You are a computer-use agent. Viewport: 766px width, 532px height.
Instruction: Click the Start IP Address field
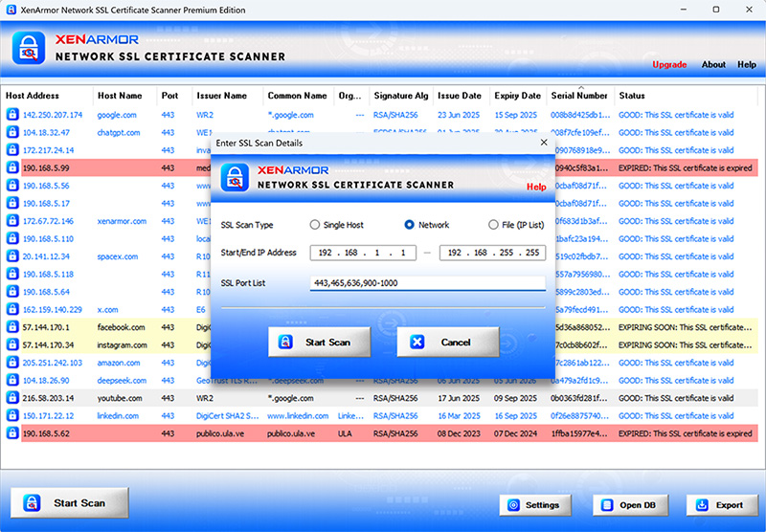tap(363, 253)
